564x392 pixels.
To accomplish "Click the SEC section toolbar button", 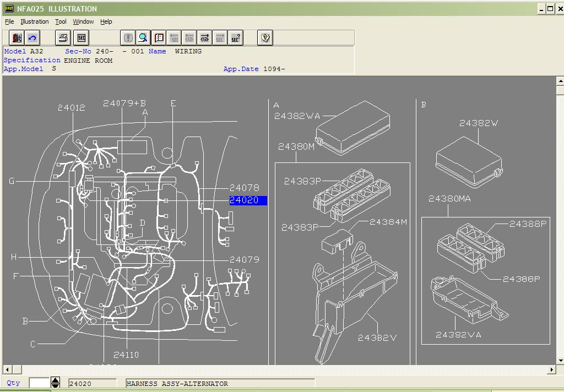I will pyautogui.click(x=82, y=37).
